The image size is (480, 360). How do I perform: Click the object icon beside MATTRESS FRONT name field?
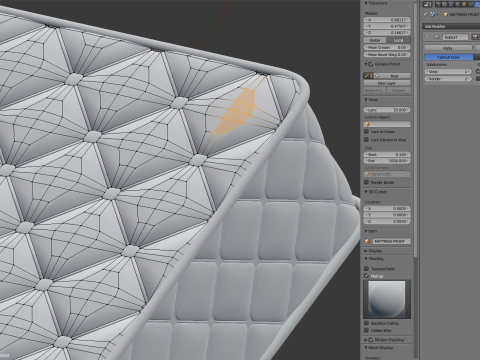[367, 241]
